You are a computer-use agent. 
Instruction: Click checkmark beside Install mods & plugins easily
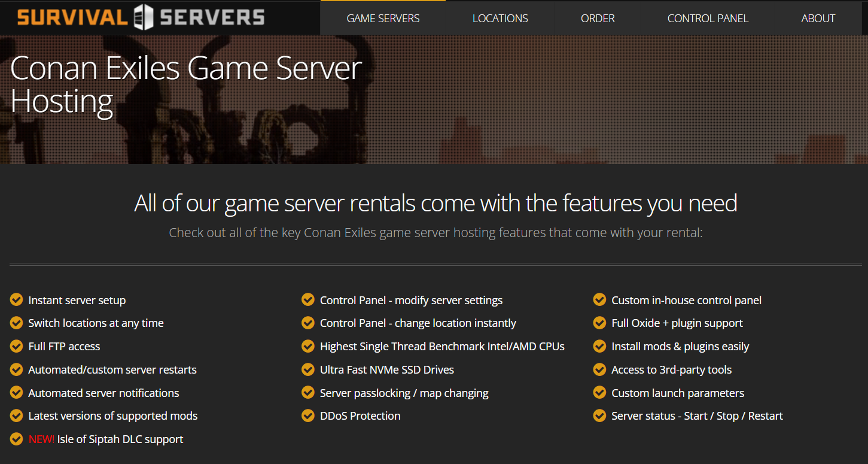click(600, 346)
